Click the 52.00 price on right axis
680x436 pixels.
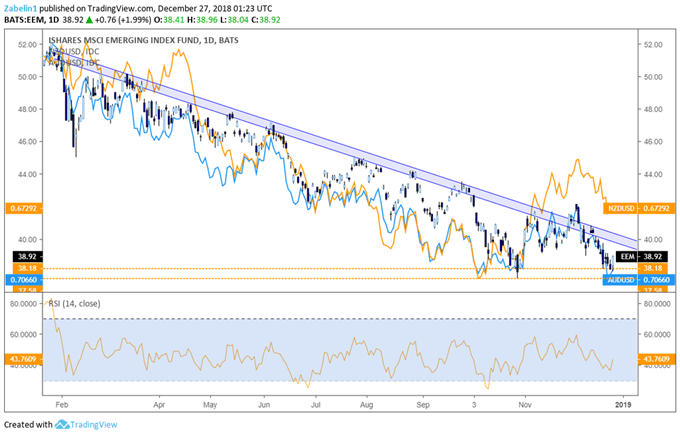(x=653, y=44)
